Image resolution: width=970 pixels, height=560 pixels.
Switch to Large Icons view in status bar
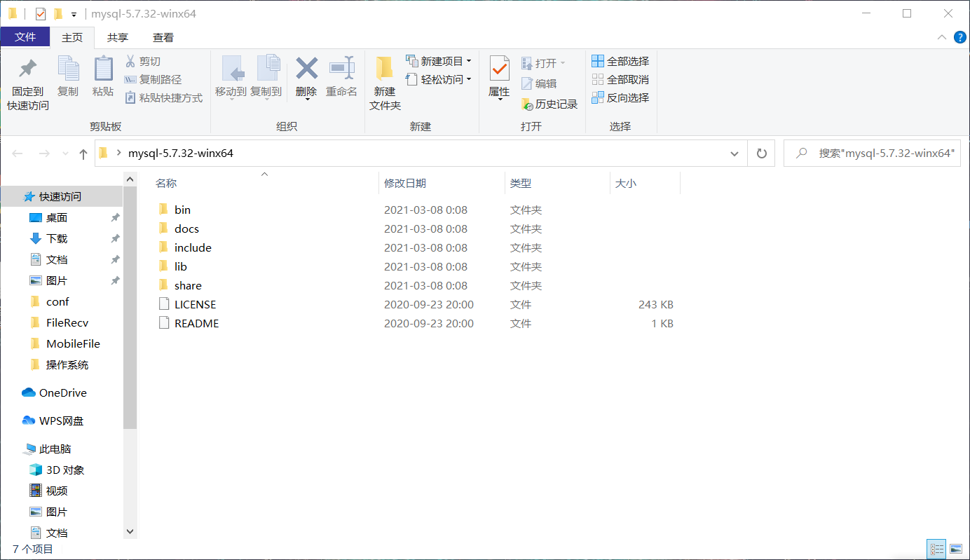pyautogui.click(x=955, y=549)
